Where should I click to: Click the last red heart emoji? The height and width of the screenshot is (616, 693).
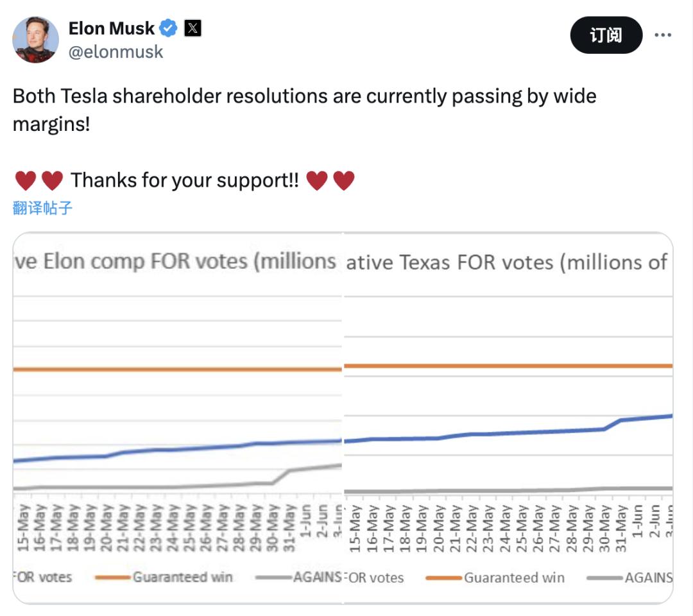tap(344, 181)
